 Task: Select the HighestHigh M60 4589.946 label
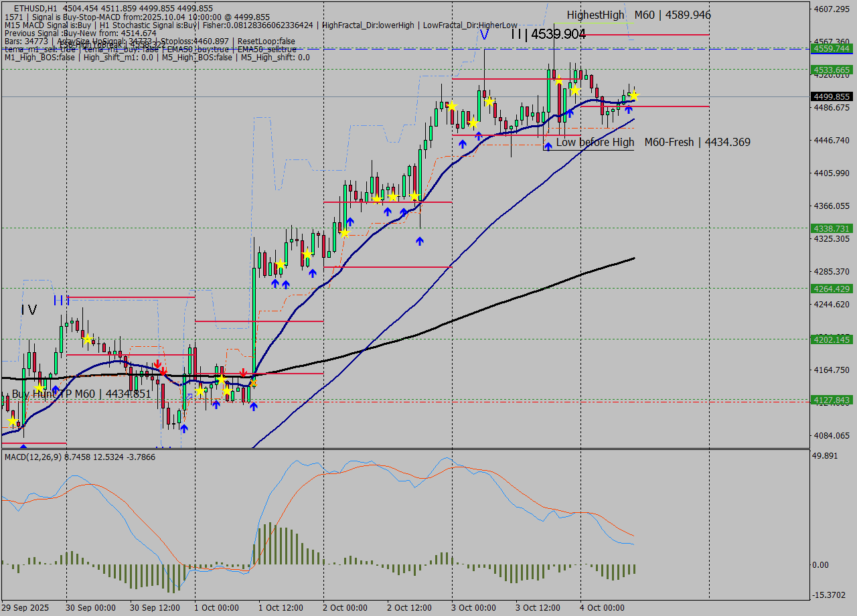click(x=638, y=15)
